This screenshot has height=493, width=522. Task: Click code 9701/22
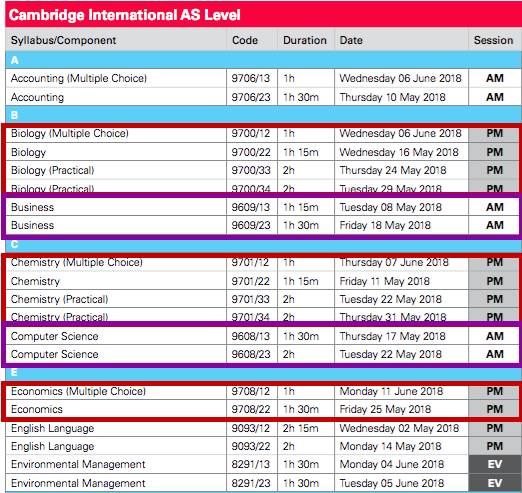pos(251,281)
